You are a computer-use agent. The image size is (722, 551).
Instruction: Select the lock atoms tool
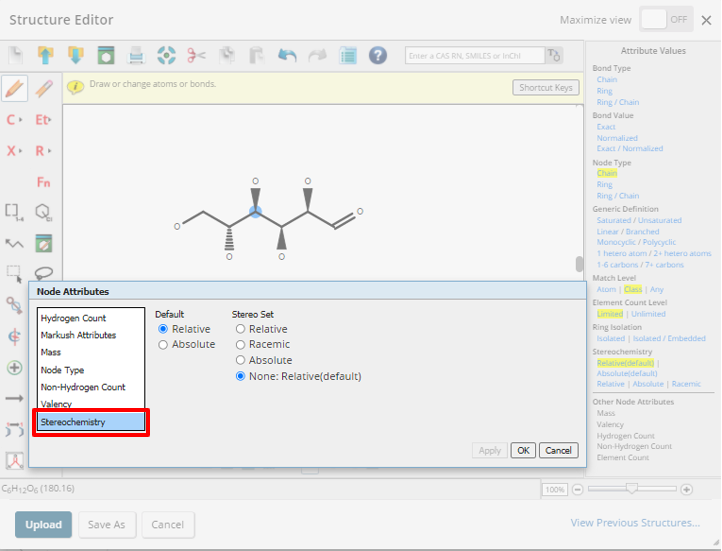tap(14, 305)
